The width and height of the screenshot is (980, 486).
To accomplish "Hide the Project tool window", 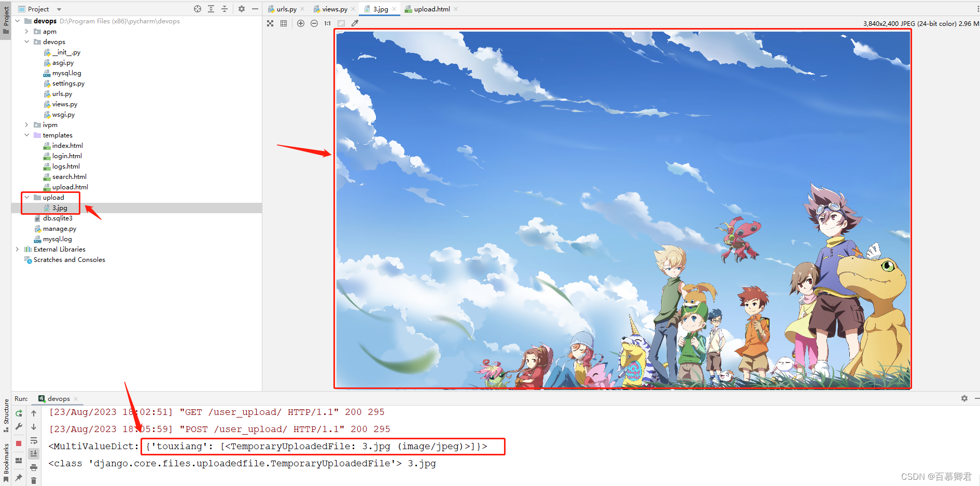I will click(255, 9).
